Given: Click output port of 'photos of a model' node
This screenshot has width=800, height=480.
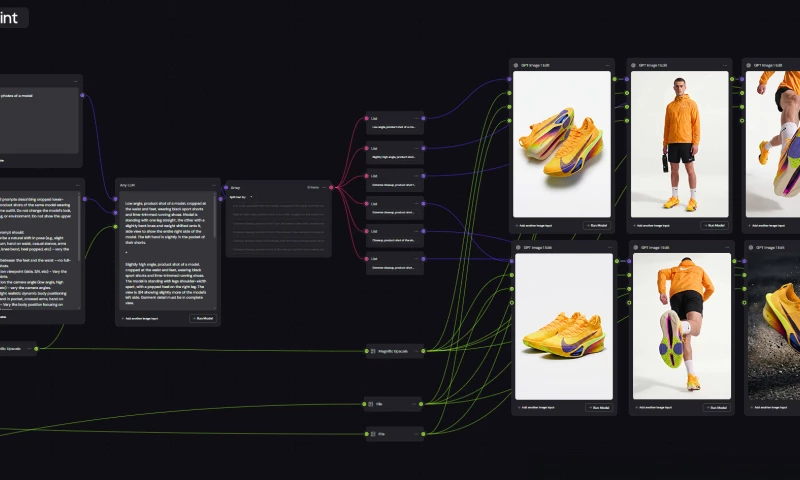Looking at the screenshot, I should 82,95.
